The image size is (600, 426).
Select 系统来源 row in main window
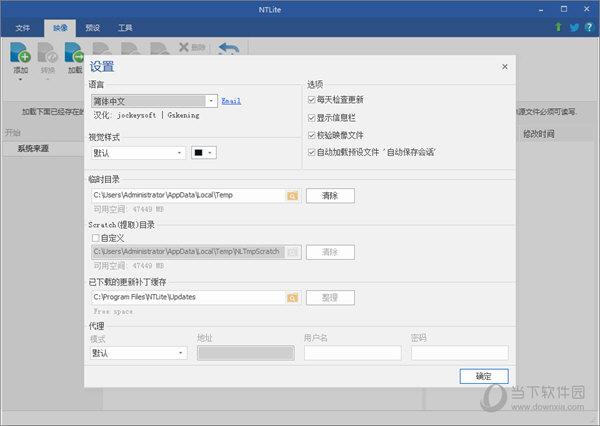point(43,149)
